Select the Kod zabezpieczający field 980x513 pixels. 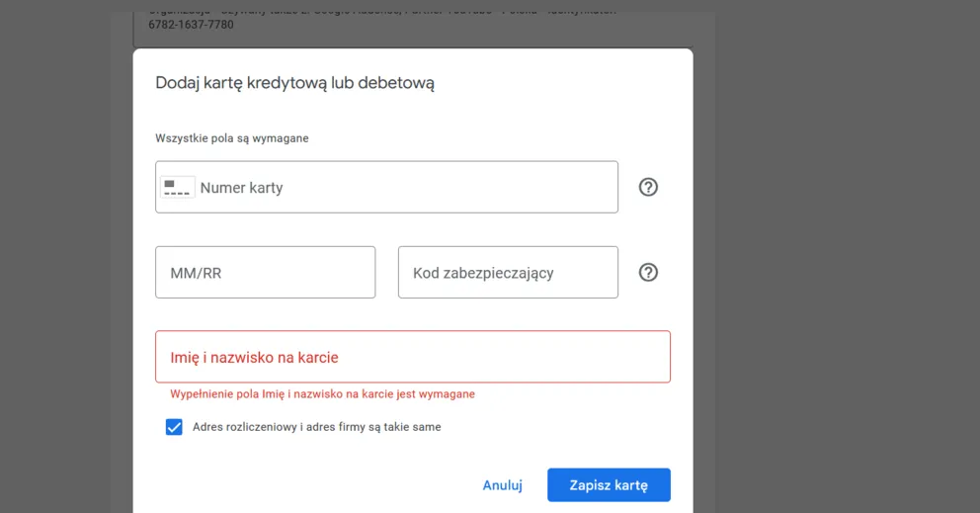pos(508,272)
